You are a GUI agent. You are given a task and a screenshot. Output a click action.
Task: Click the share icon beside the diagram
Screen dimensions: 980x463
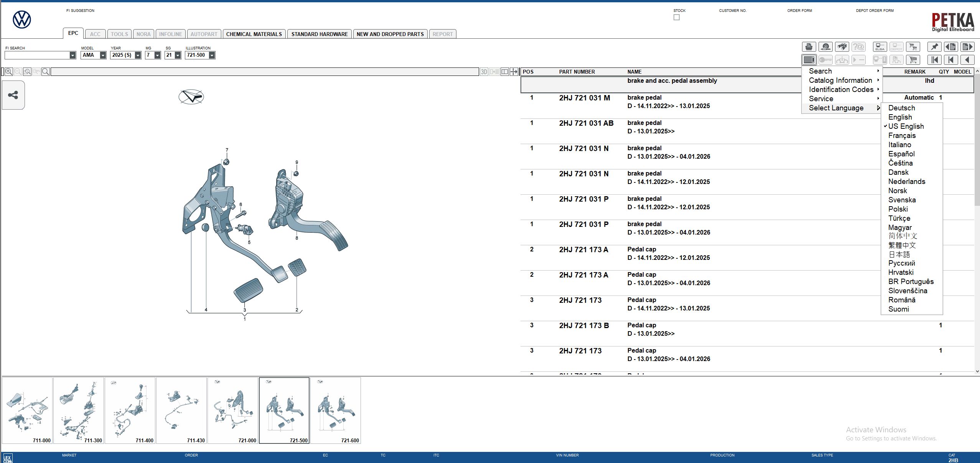pos(14,95)
